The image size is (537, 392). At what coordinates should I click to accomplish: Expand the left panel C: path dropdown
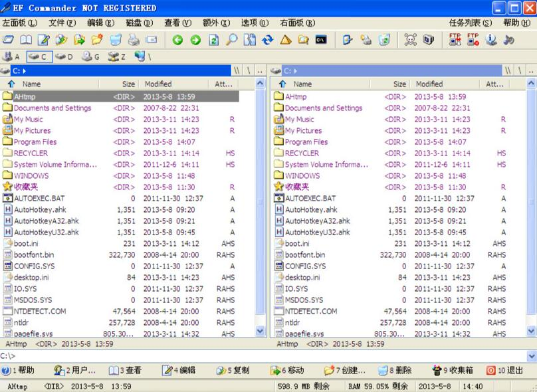click(25, 70)
